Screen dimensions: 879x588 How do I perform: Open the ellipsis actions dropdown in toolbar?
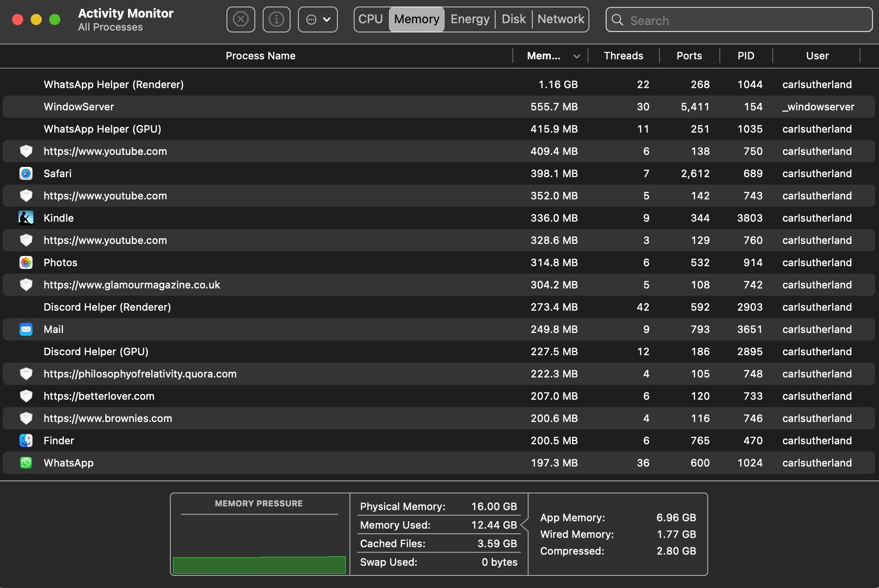coord(318,19)
